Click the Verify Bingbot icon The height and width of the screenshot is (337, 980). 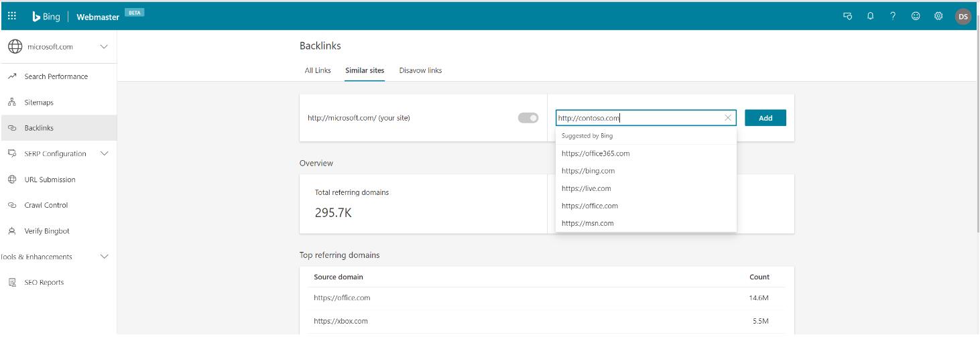[11, 231]
